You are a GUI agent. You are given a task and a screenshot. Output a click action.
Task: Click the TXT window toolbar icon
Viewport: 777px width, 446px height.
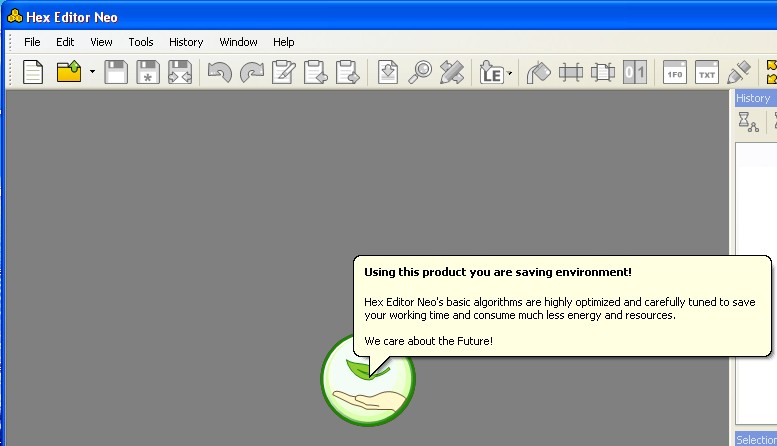pos(707,72)
